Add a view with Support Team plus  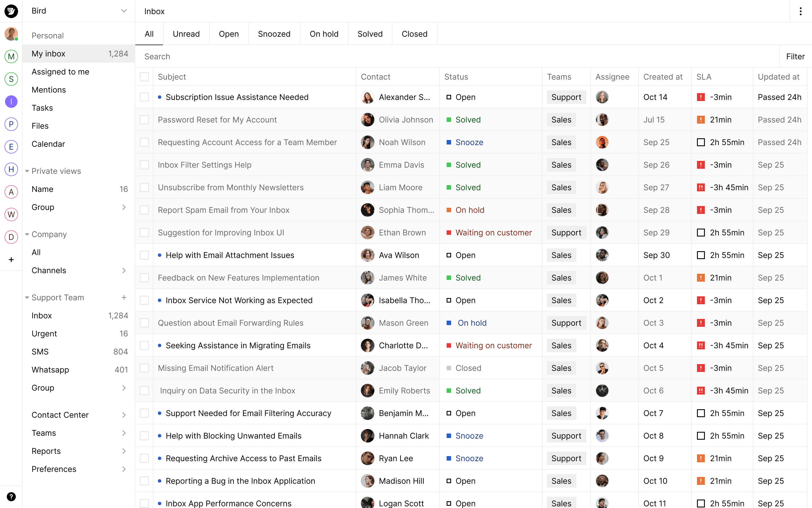124,297
